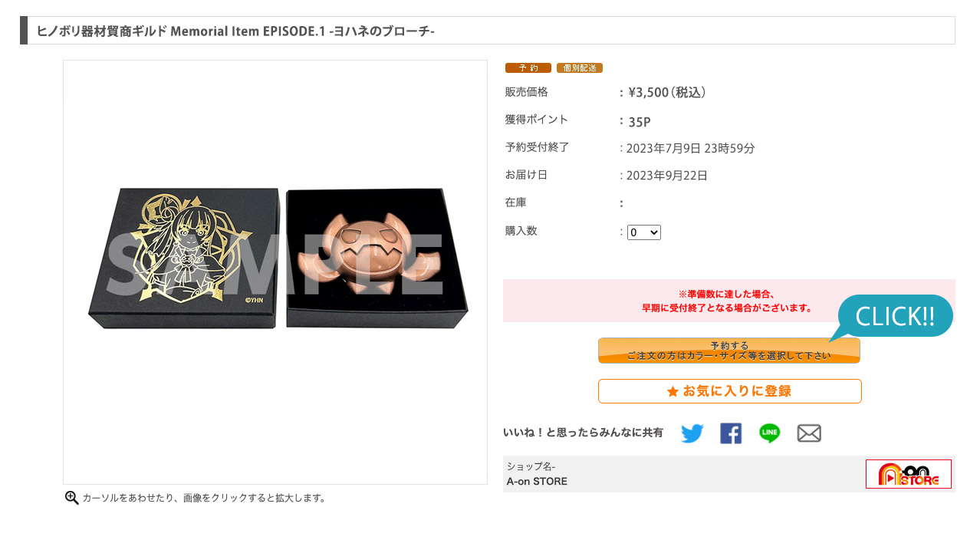The height and width of the screenshot is (540, 980).
Task: Share the product on Facebook
Action: point(731,433)
